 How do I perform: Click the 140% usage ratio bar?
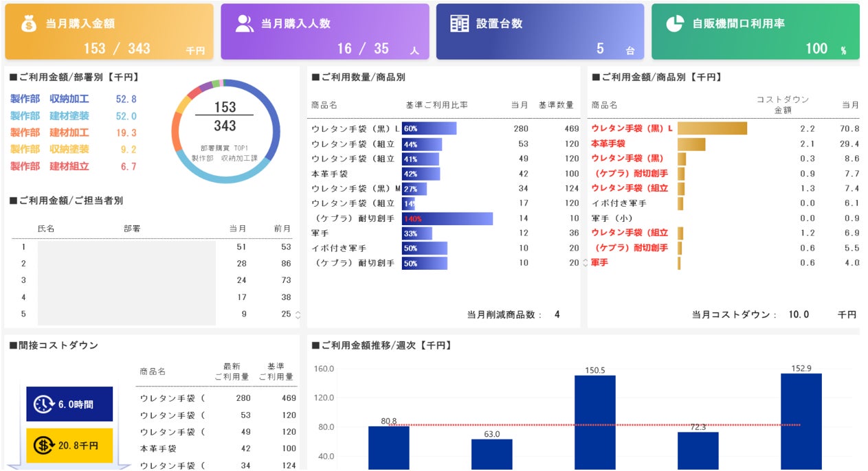tap(447, 218)
